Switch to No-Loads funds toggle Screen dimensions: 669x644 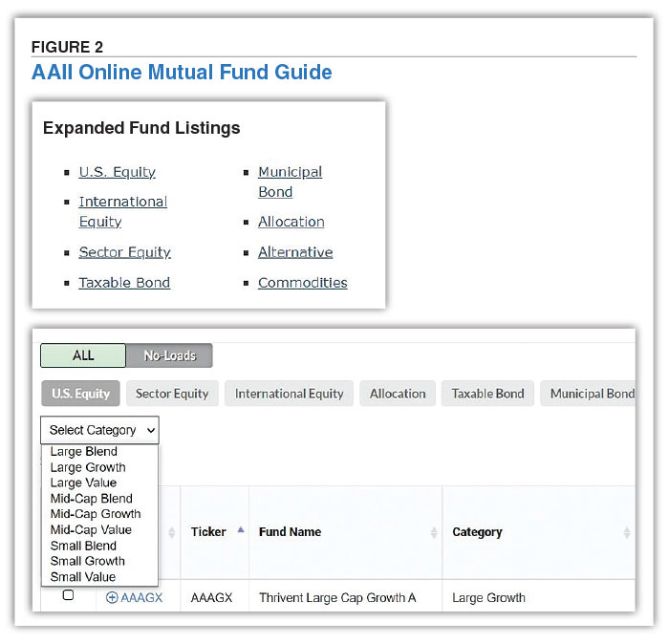coord(169,355)
